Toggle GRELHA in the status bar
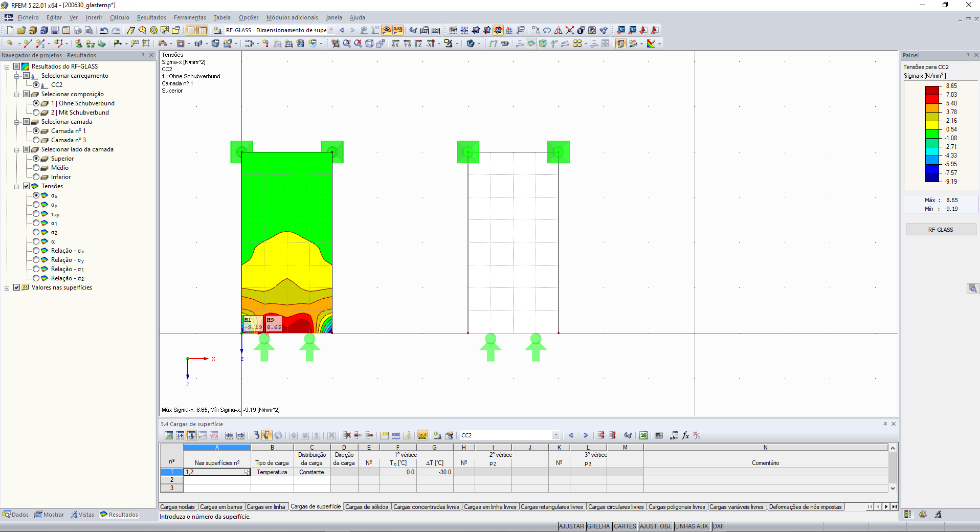This screenshot has width=980, height=532. click(x=598, y=526)
